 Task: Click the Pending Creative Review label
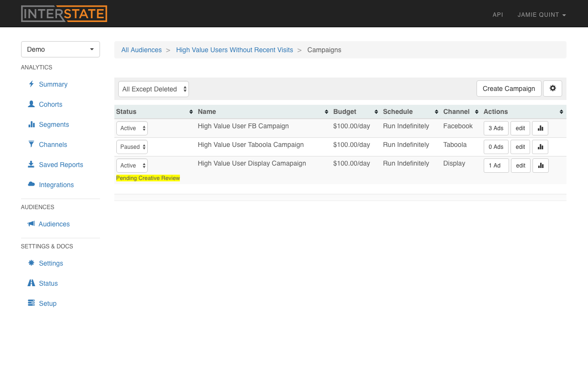(148, 178)
